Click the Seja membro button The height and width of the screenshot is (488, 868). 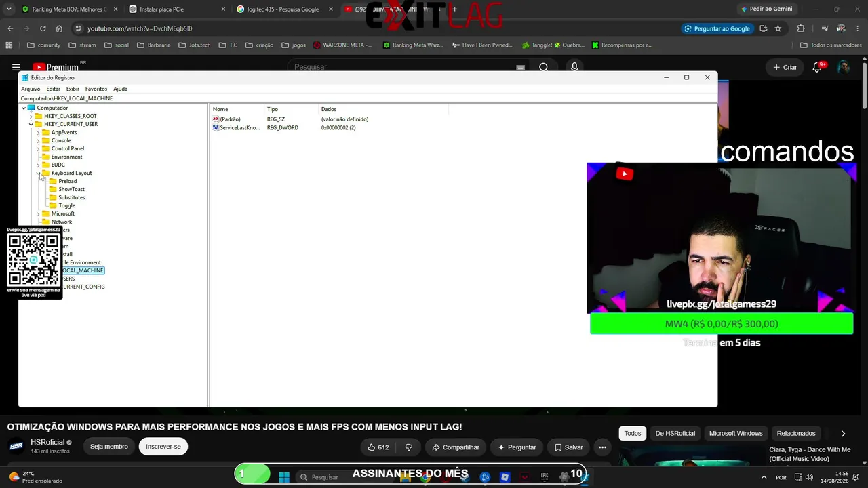pos(109,447)
